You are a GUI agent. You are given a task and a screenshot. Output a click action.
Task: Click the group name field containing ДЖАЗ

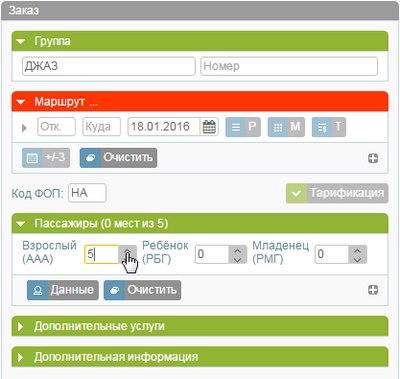point(109,66)
